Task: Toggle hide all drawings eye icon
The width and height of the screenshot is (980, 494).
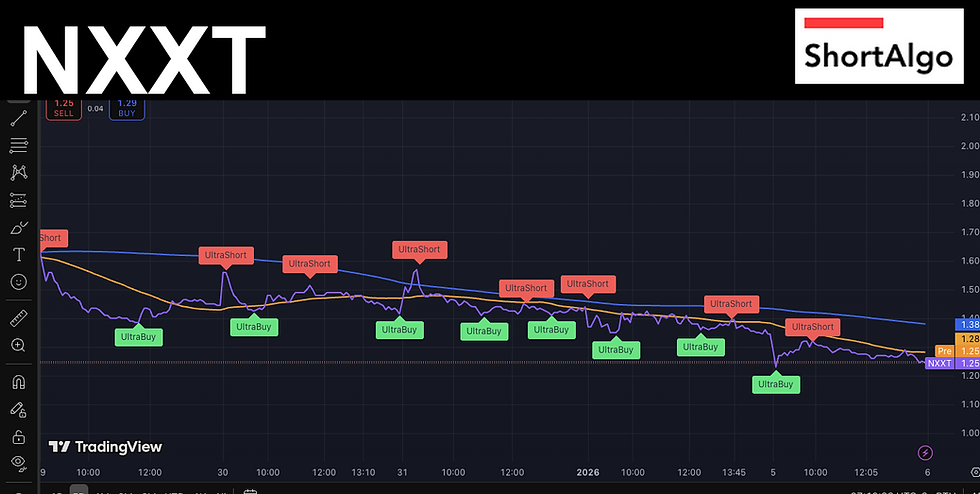Action: coord(19,463)
